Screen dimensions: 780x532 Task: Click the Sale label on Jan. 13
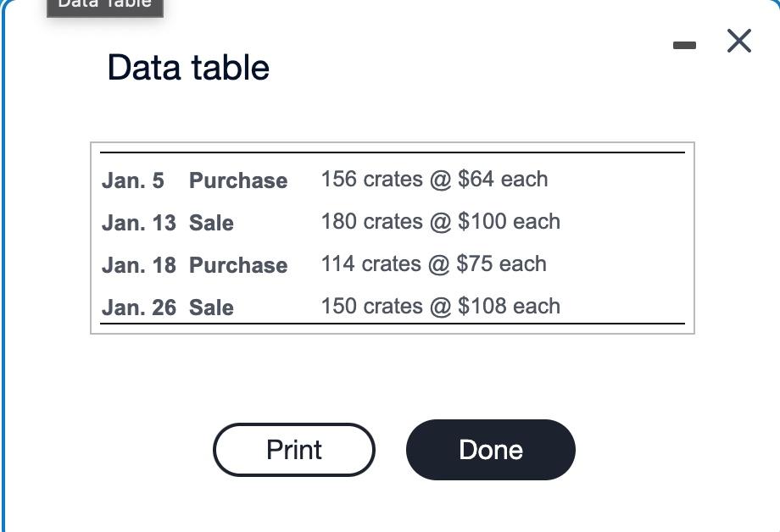211,223
